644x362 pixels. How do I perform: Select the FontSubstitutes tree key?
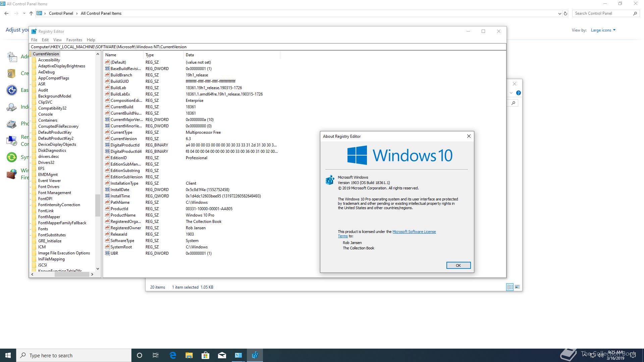click(52, 235)
